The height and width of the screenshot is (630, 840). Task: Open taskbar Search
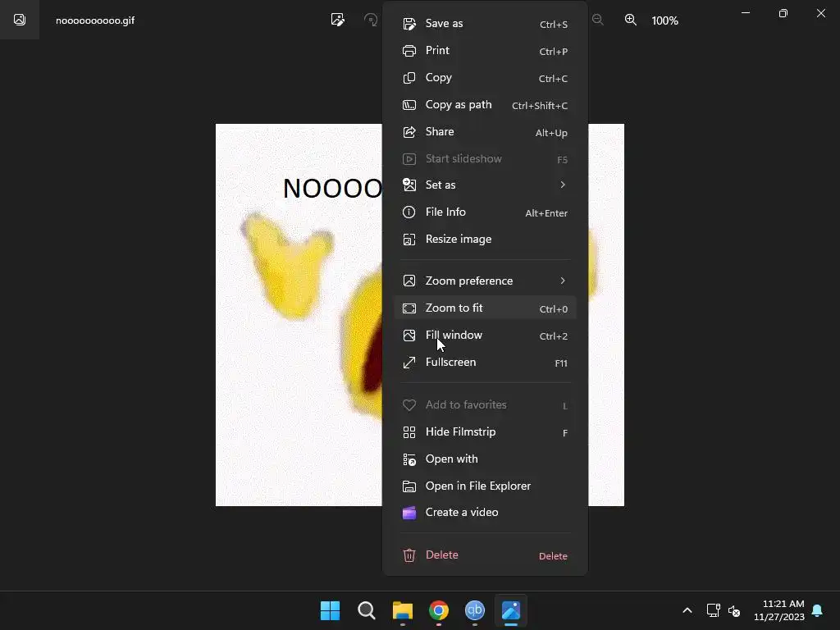click(x=367, y=610)
